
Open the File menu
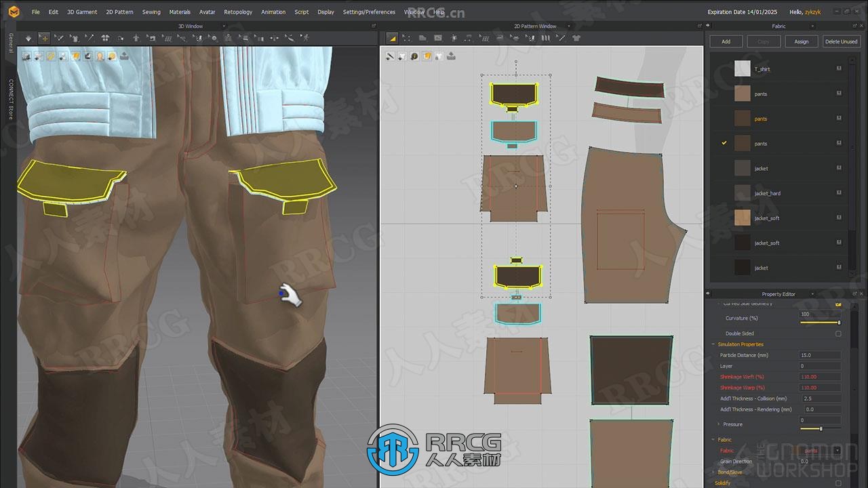click(35, 12)
